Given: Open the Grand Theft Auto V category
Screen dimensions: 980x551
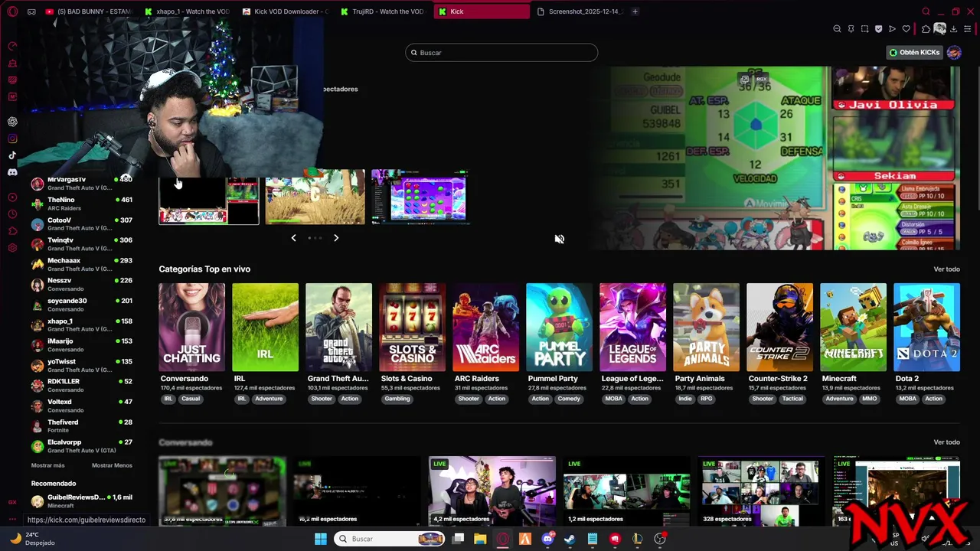Looking at the screenshot, I should (338, 328).
